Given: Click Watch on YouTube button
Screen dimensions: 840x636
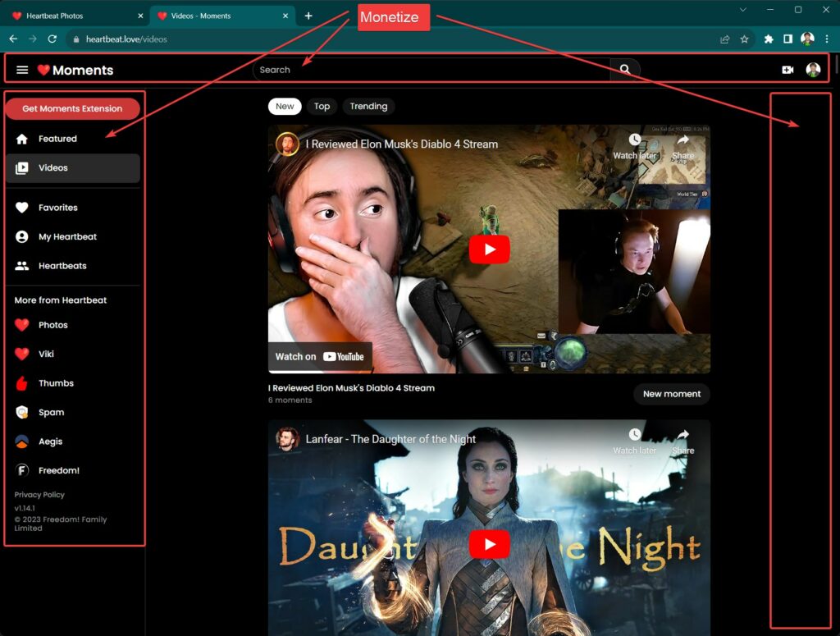Looking at the screenshot, I should 320,357.
